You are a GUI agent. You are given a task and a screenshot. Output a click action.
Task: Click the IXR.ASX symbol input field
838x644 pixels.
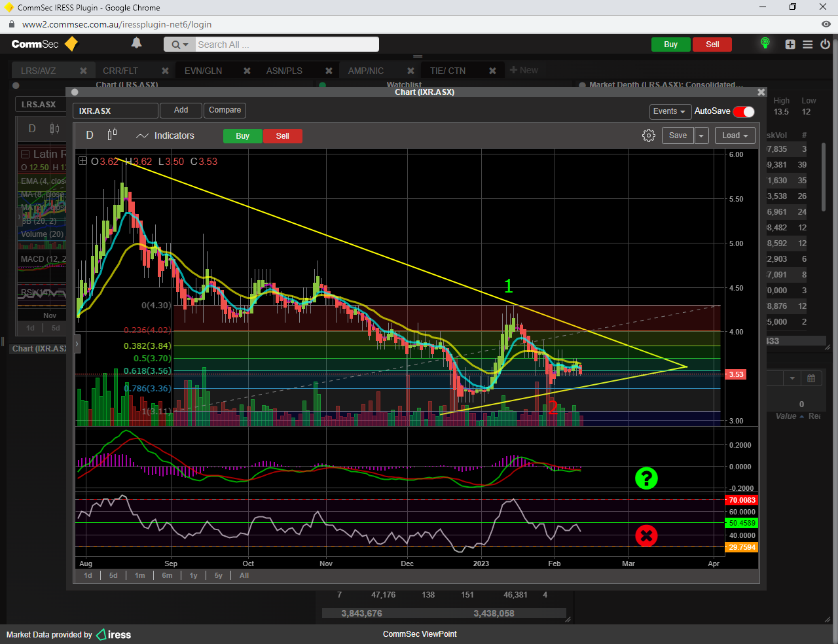click(115, 111)
